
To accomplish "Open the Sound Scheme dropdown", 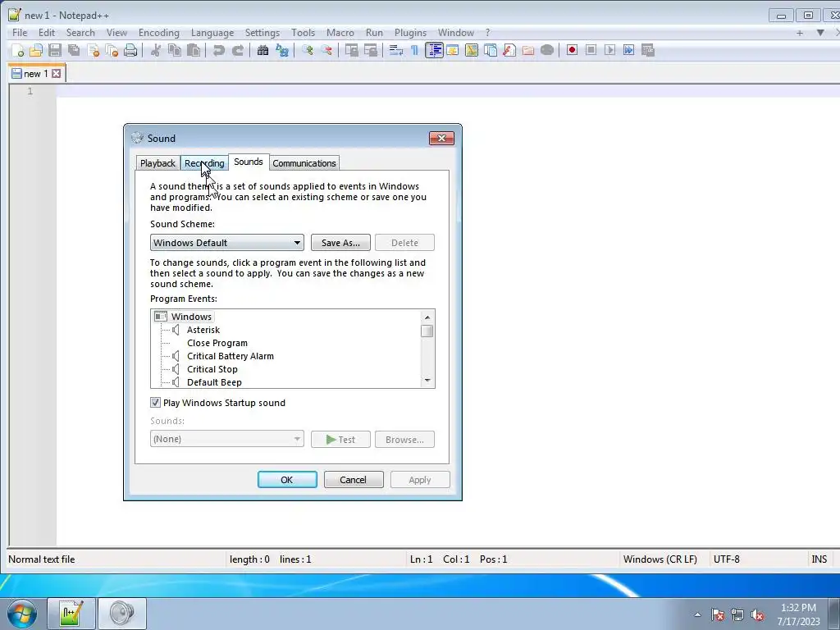I will pos(227,243).
